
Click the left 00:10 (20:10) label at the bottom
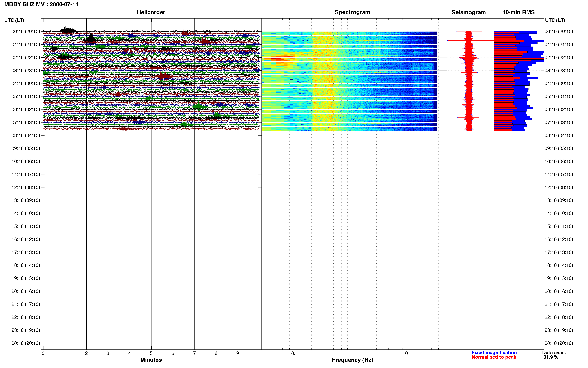point(26,343)
